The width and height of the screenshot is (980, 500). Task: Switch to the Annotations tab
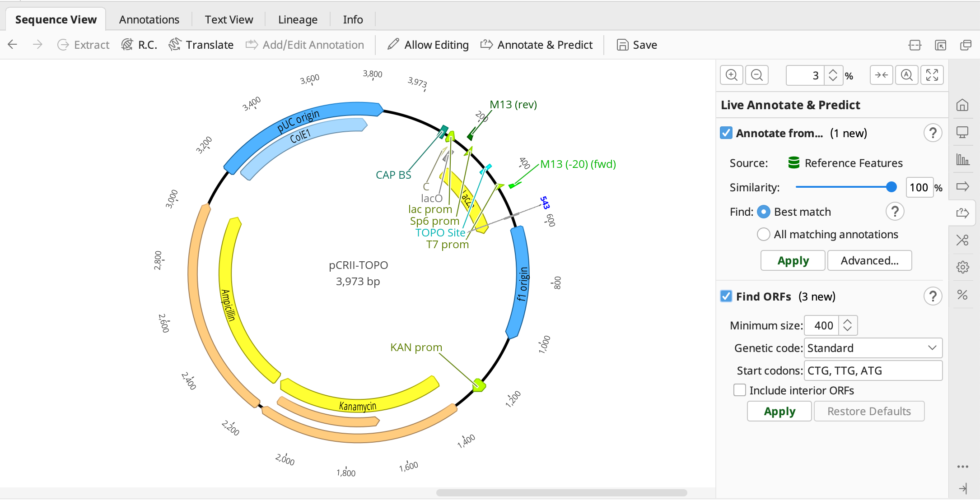tap(149, 19)
